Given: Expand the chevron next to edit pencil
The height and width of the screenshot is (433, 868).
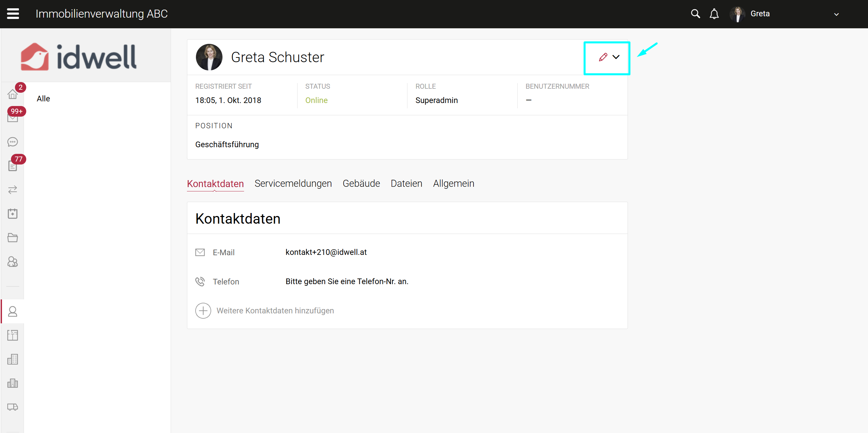Looking at the screenshot, I should tap(616, 57).
